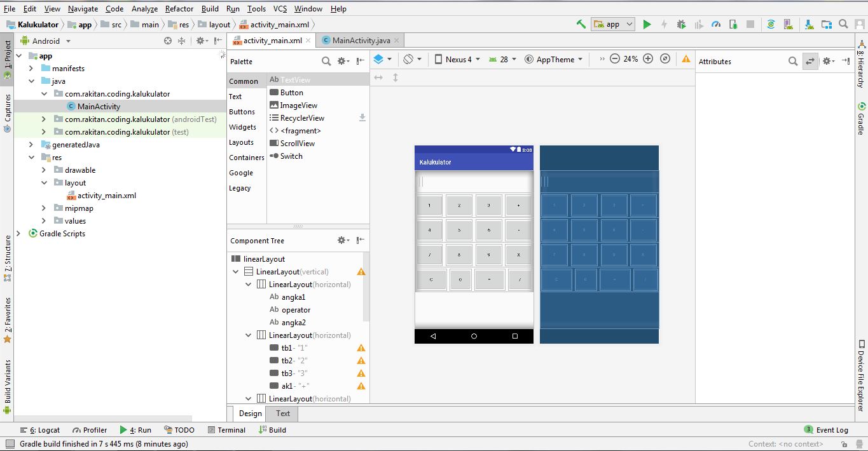The width and height of the screenshot is (868, 451).
Task: Open Search Everywhere magnifier icon
Action: coord(842,24)
